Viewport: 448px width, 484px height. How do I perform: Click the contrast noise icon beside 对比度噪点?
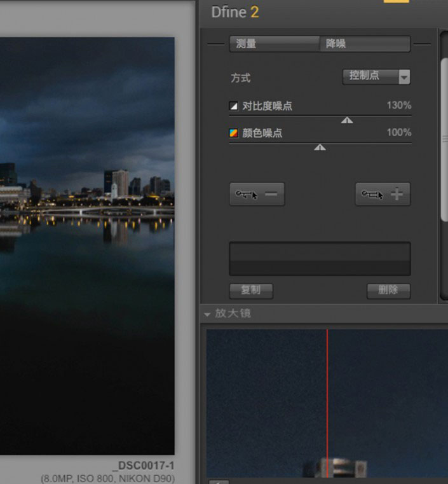pyautogui.click(x=234, y=106)
